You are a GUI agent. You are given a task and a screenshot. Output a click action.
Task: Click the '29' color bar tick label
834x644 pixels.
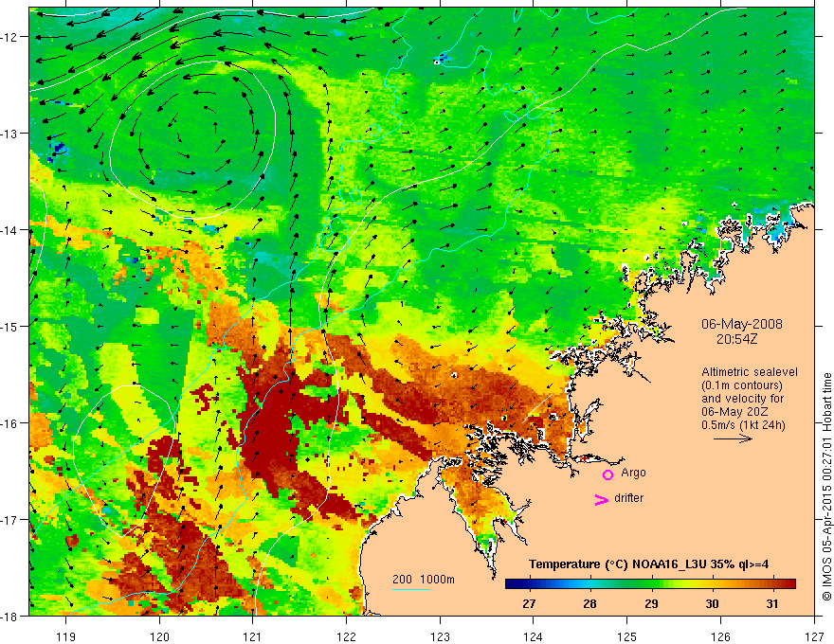[x=651, y=603]
